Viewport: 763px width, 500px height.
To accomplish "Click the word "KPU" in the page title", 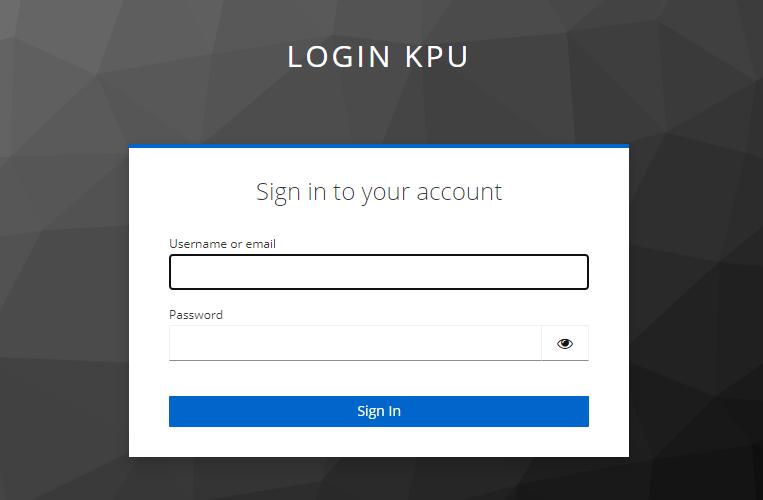I will click(x=437, y=56).
